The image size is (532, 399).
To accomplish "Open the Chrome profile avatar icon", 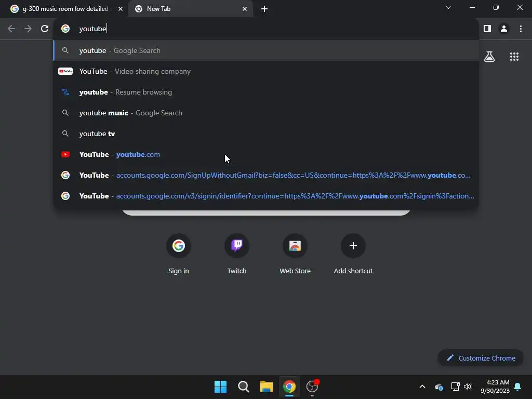I will (504, 29).
